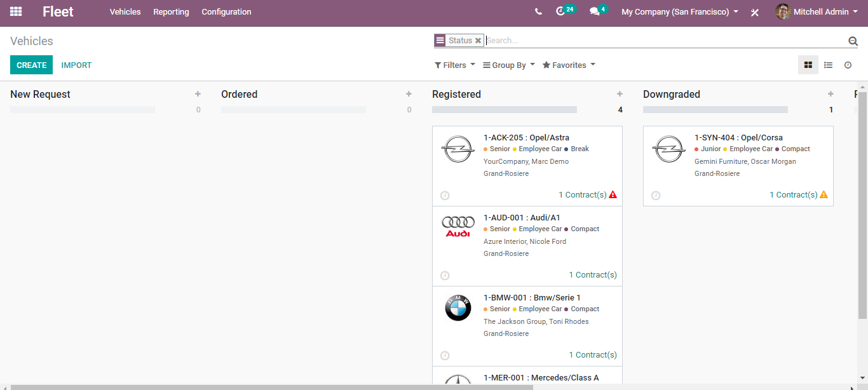
Task: Open the Group By dropdown
Action: (509, 65)
